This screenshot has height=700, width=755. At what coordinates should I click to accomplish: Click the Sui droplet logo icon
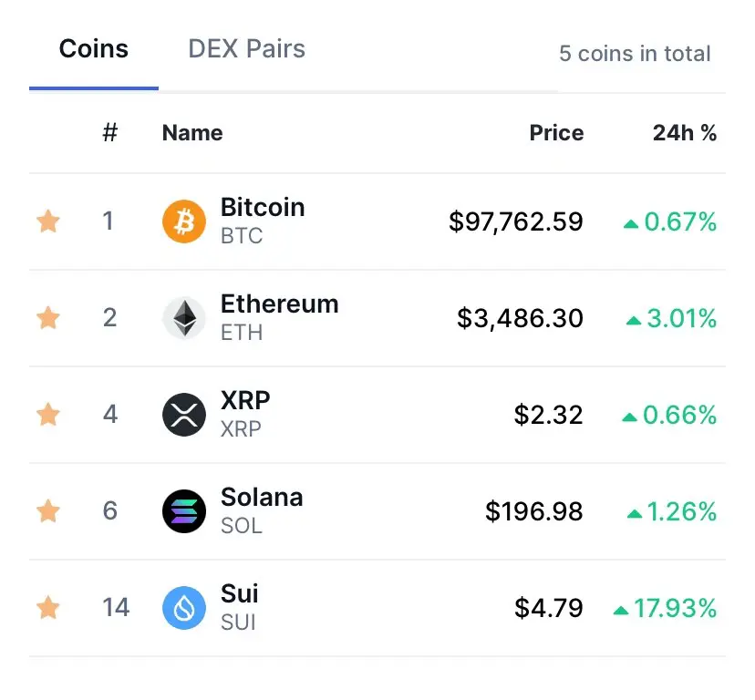pyautogui.click(x=184, y=608)
